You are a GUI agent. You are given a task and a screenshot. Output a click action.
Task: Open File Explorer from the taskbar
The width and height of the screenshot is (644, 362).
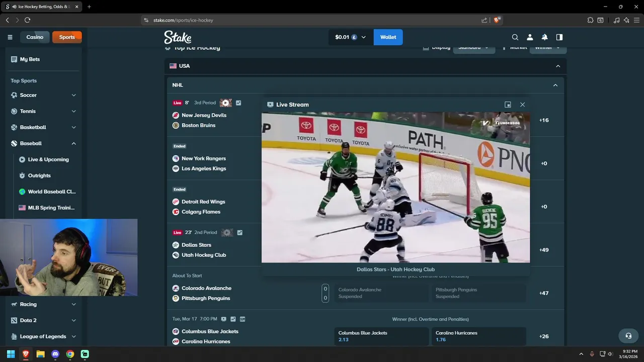(x=40, y=354)
